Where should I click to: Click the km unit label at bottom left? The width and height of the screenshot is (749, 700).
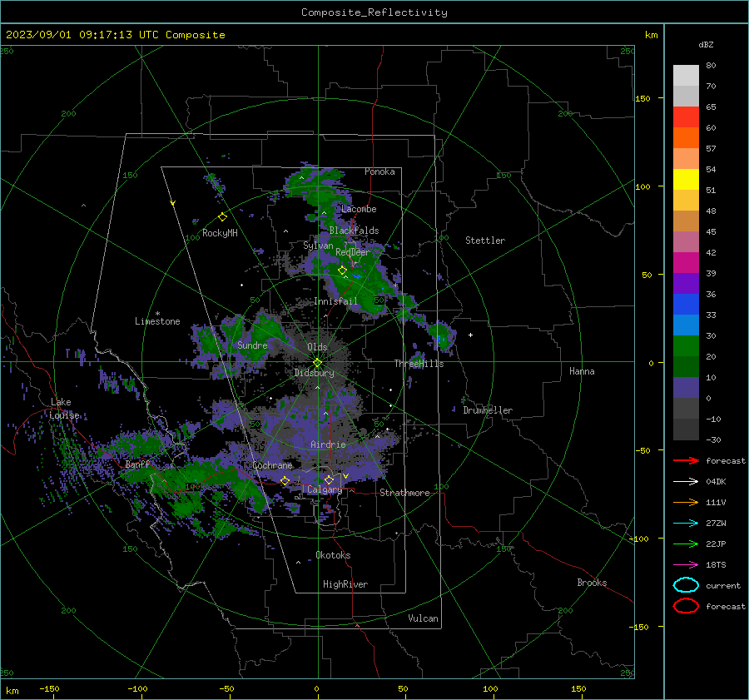pyautogui.click(x=12, y=691)
